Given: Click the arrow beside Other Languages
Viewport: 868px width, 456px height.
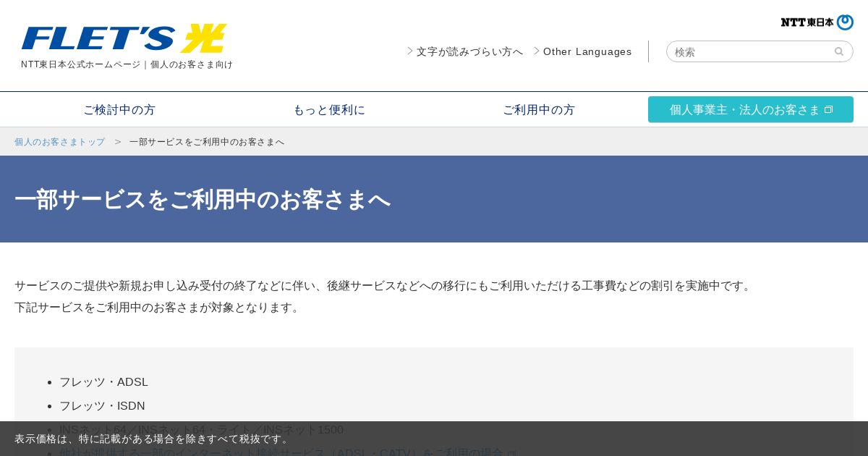Looking at the screenshot, I should pyautogui.click(x=537, y=51).
